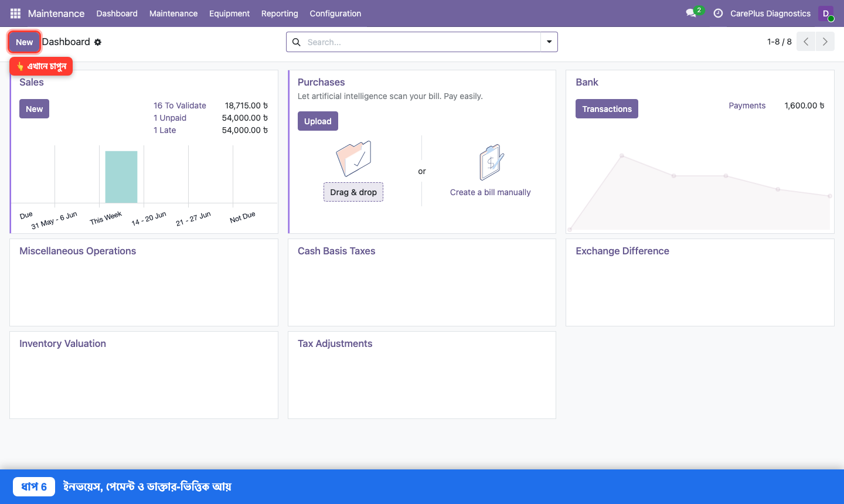Open the Purchases card title
Screen dimensions: 844x504
321,83
